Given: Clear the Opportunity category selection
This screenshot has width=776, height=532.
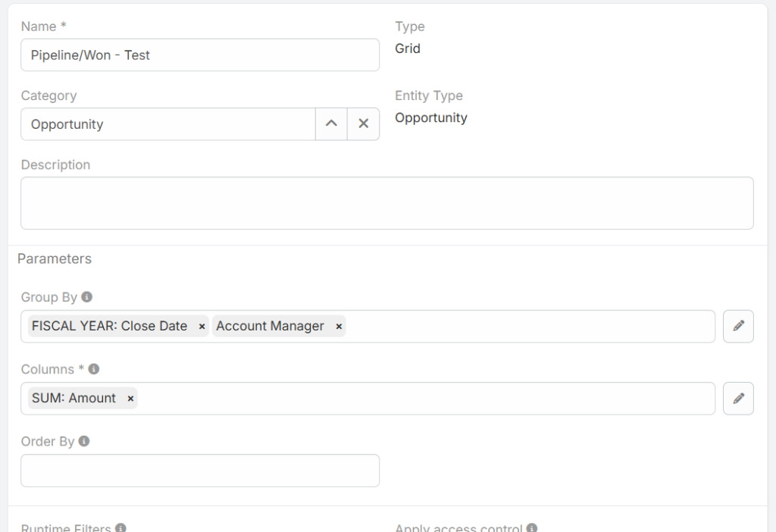Looking at the screenshot, I should tap(363, 124).
